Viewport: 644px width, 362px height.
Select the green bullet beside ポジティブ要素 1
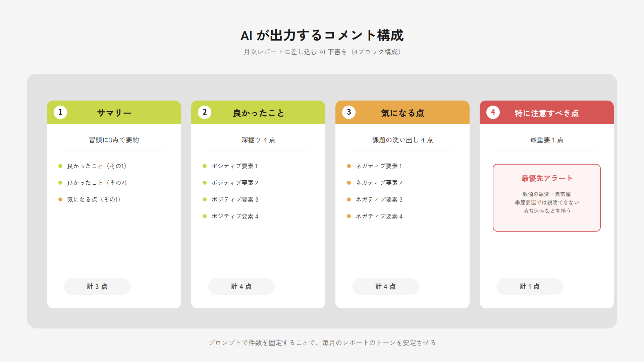205,166
